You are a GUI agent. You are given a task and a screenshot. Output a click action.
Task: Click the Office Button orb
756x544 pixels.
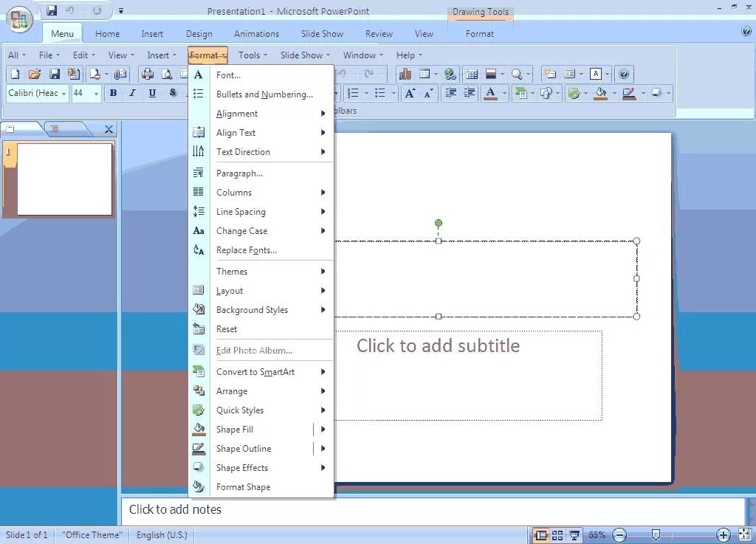(19, 19)
